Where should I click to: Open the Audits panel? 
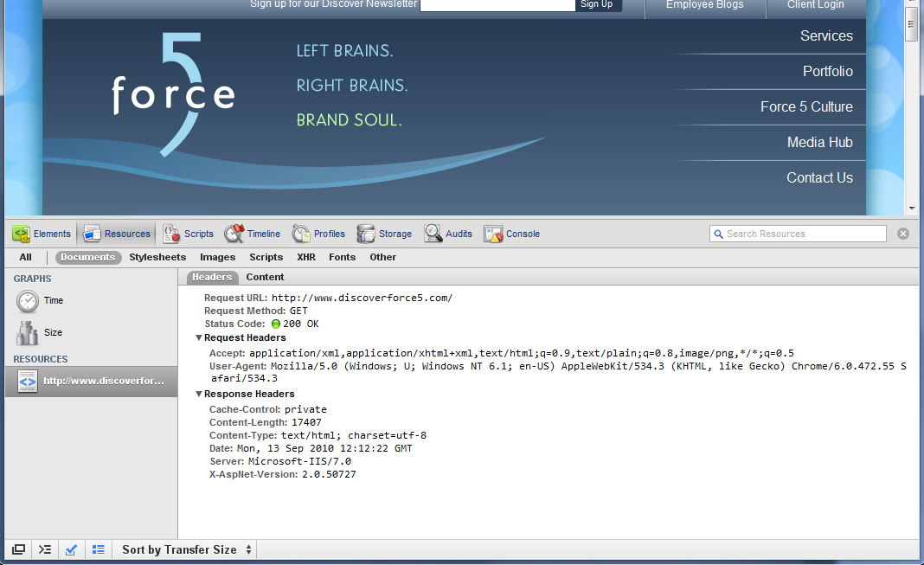(448, 234)
